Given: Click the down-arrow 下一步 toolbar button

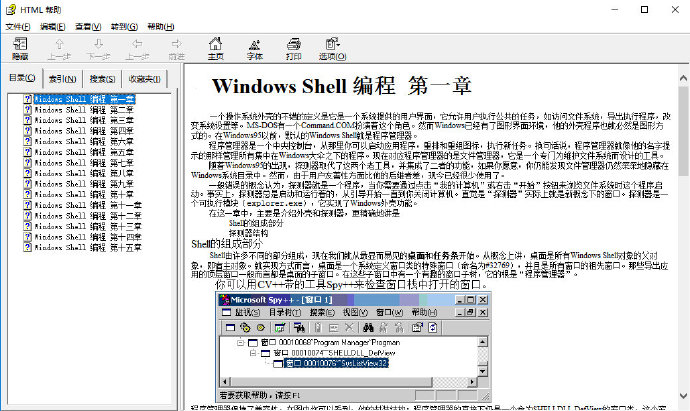Looking at the screenshot, I should [x=98, y=48].
